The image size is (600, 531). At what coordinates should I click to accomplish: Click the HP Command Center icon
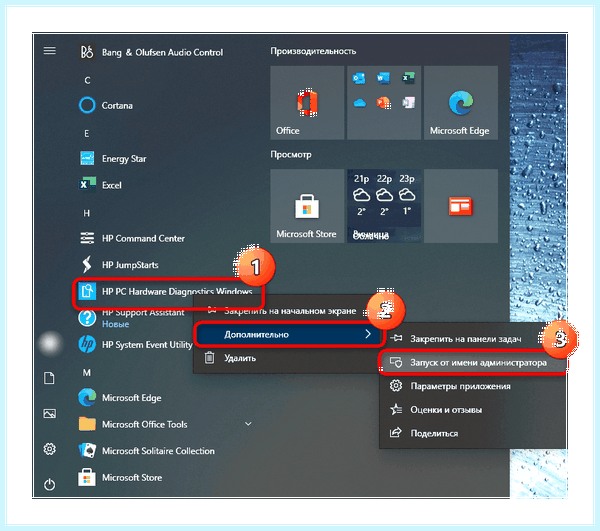click(87, 238)
